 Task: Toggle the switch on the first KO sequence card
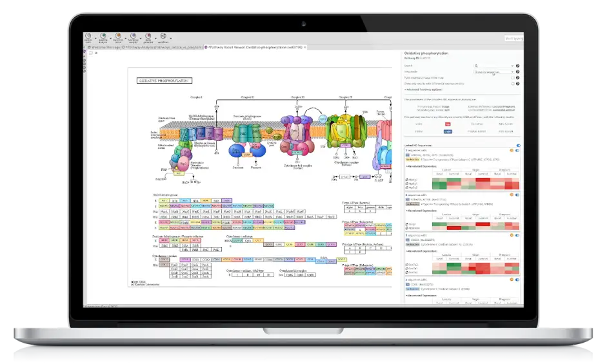pos(517,151)
